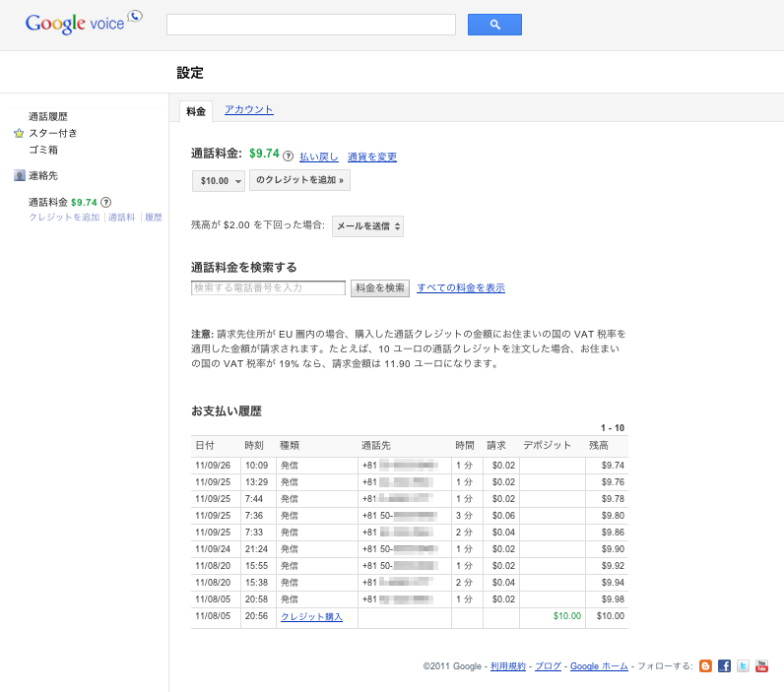The width and height of the screenshot is (784, 692).
Task: Expand the $10.00 credit amount dropdown
Action: (219, 181)
